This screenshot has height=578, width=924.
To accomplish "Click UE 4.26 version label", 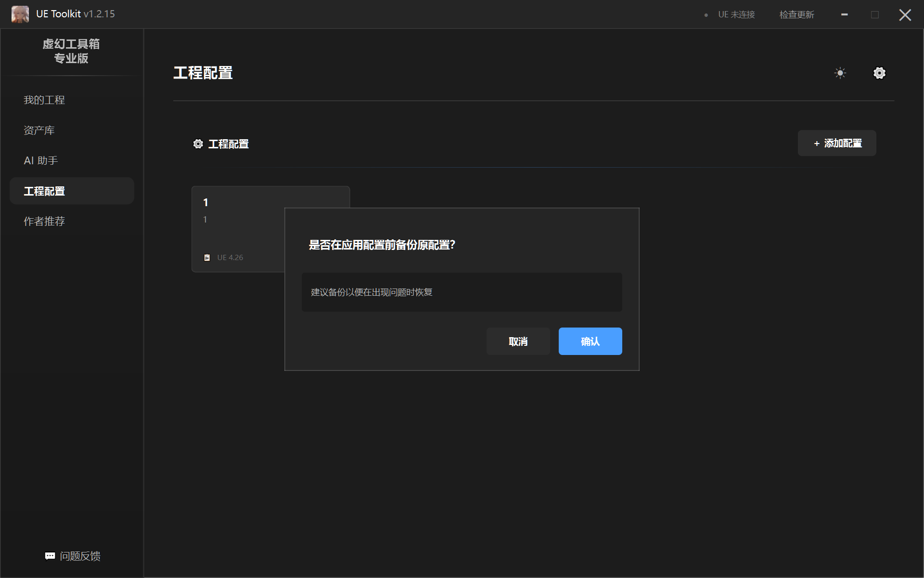I will (x=230, y=258).
